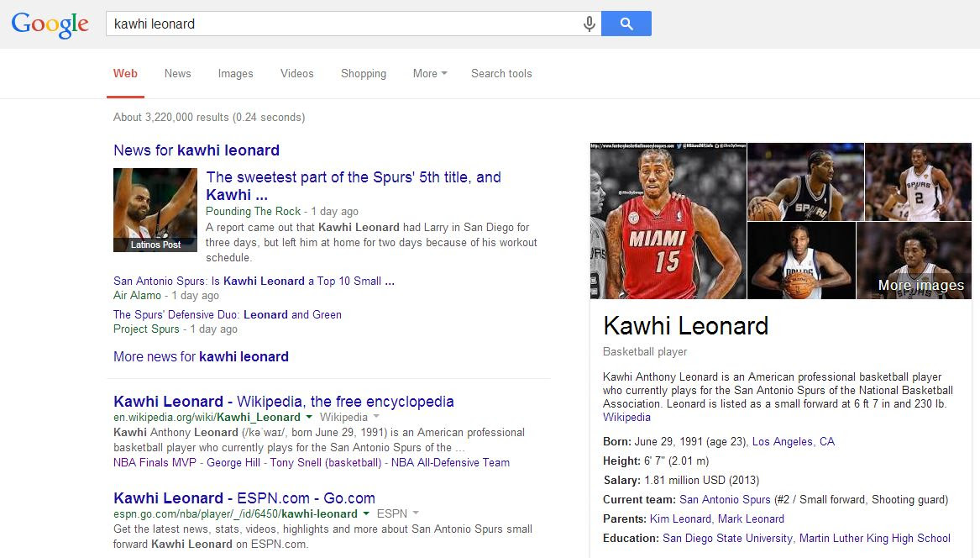Open the Miami 15 jersey image
The image size is (980, 558).
click(x=668, y=221)
